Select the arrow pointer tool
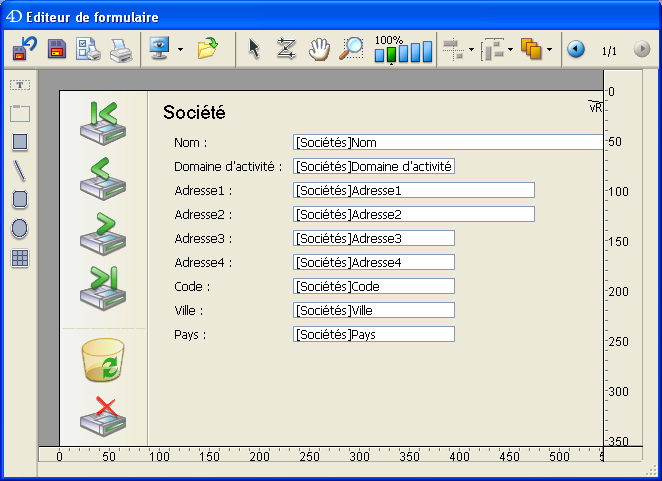The height and width of the screenshot is (481, 662). [x=254, y=48]
